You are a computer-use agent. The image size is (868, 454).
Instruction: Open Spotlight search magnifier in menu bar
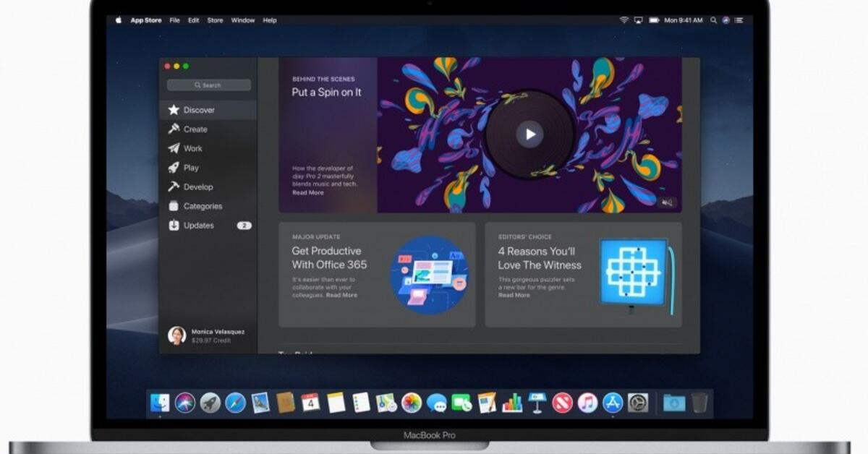(714, 20)
